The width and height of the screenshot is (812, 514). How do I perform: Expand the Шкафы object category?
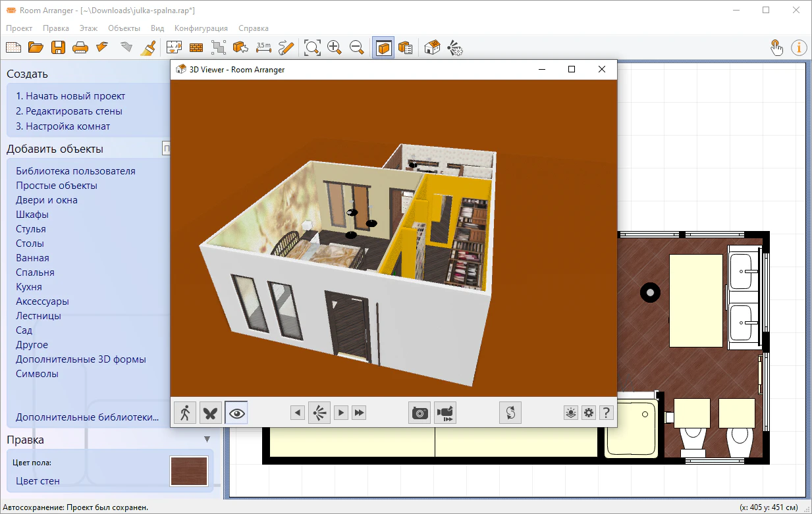(32, 215)
